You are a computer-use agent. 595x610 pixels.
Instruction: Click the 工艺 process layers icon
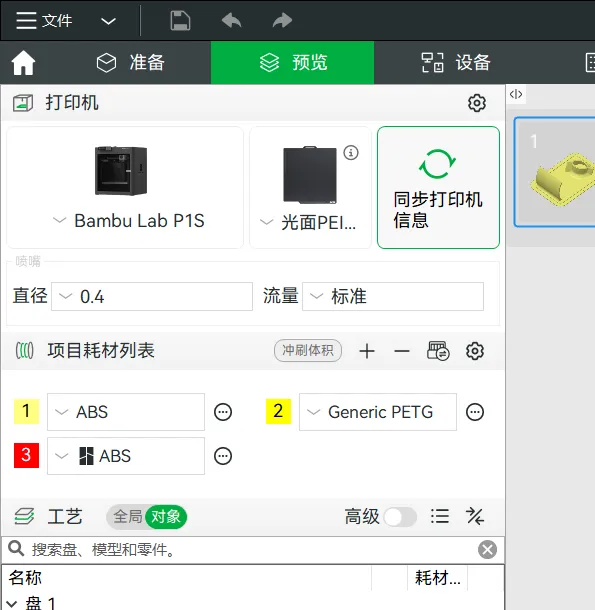pos(24,517)
